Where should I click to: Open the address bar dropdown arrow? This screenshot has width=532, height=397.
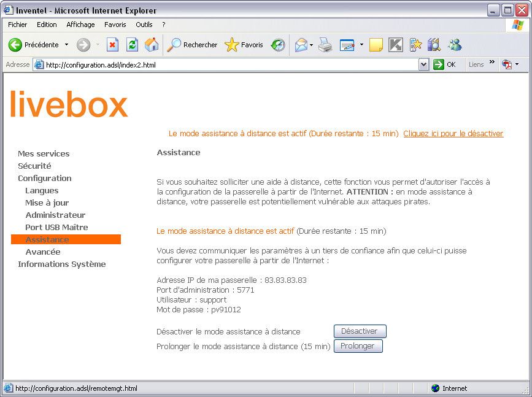point(424,64)
